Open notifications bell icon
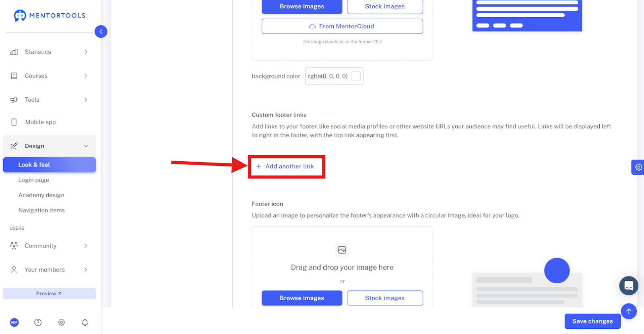Screen dimensions: 644x334 [85, 322]
